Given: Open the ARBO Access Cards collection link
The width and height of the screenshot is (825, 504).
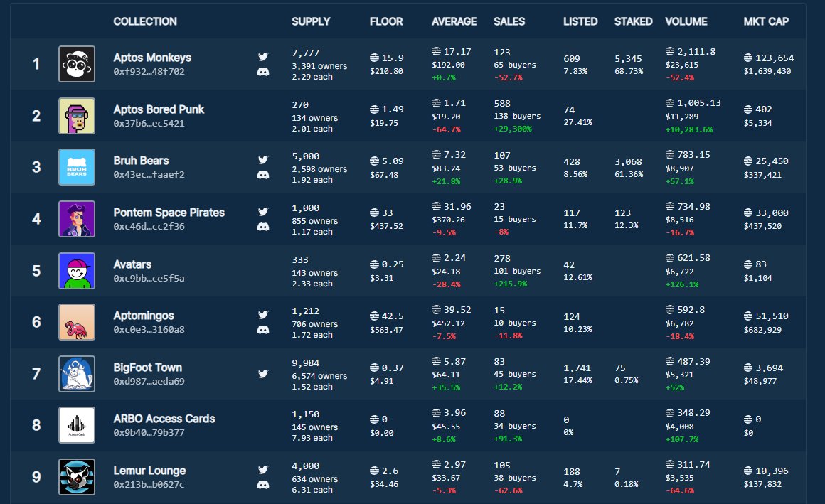Looking at the screenshot, I should (164, 419).
